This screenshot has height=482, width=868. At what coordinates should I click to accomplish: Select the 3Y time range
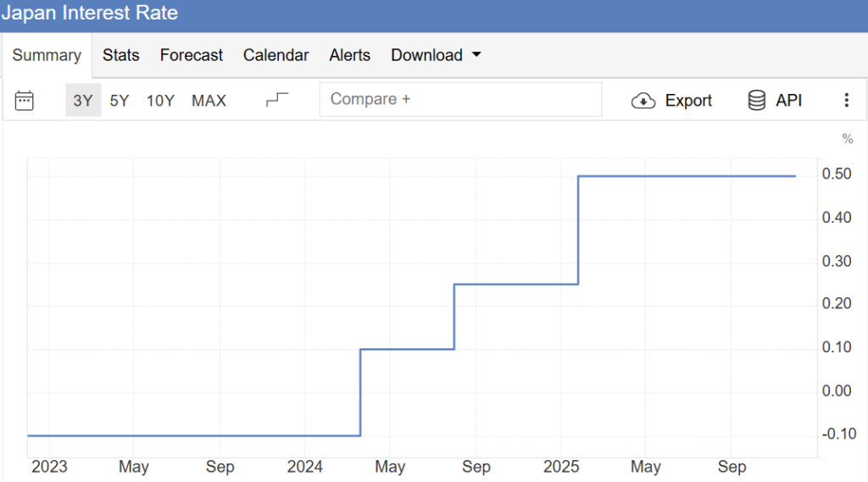click(83, 101)
